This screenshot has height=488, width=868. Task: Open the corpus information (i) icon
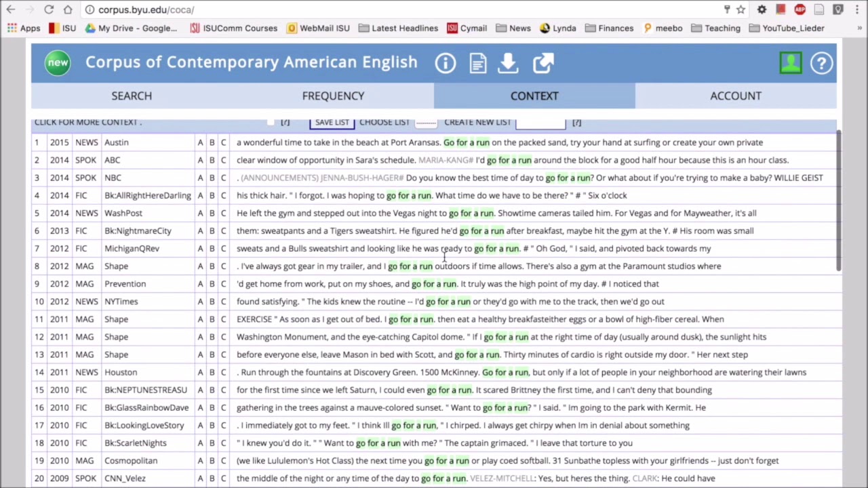tap(446, 63)
